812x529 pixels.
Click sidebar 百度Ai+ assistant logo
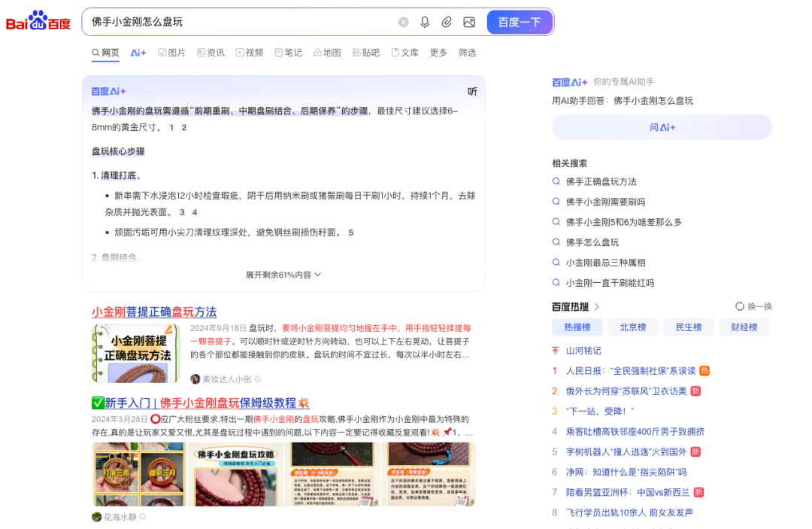tap(570, 82)
